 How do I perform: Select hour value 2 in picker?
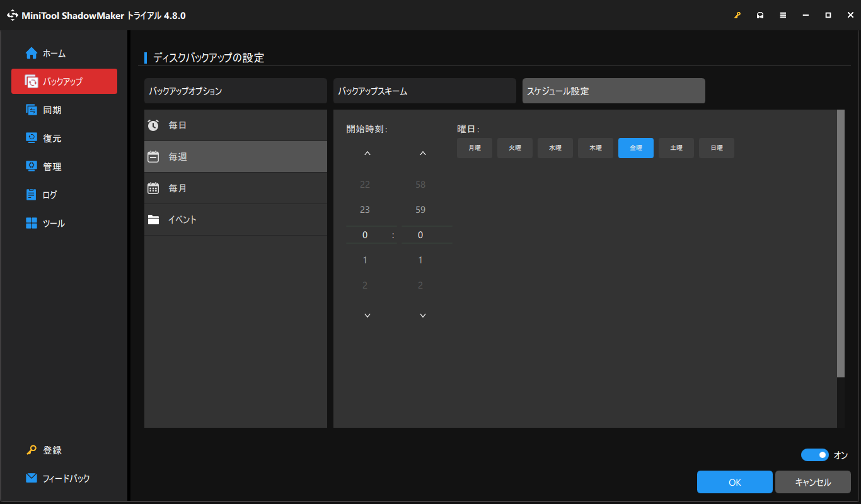point(365,285)
